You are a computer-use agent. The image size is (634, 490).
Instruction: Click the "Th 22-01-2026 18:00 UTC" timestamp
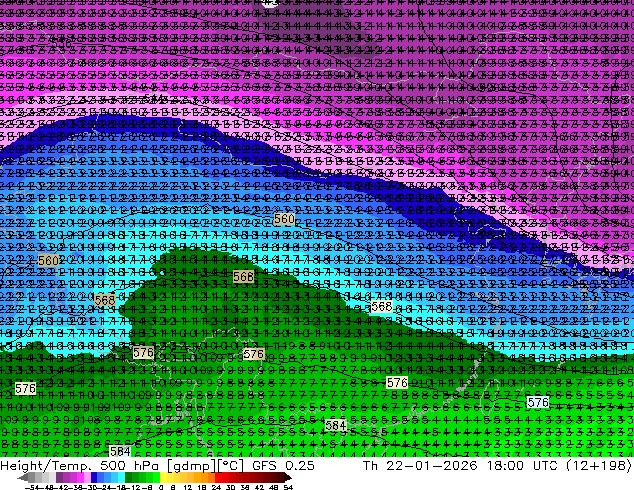[461, 465]
